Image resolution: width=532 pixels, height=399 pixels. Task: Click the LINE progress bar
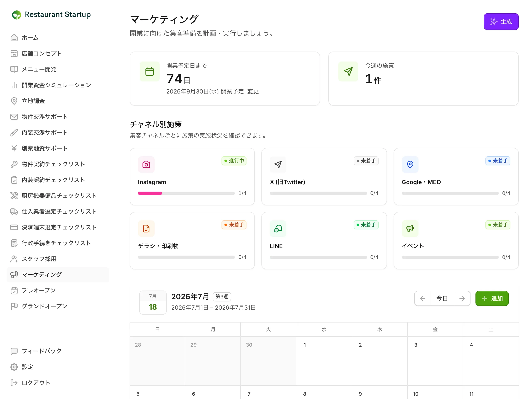coord(318,257)
